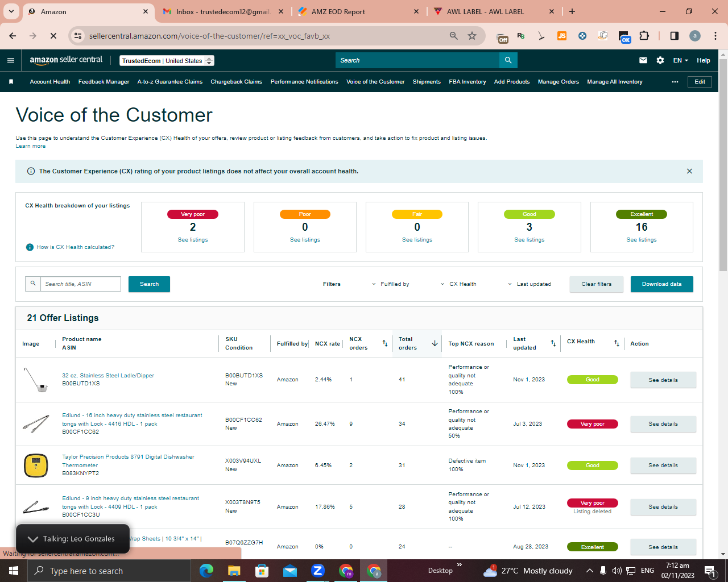
Task: Open the Windows Start menu
Action: click(x=14, y=571)
